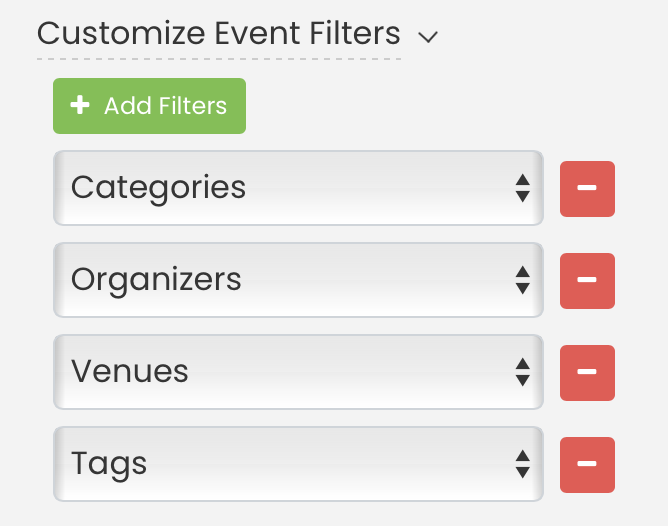Viewport: 668px width, 526px height.
Task: Open the Organizers dropdown
Action: [298, 280]
